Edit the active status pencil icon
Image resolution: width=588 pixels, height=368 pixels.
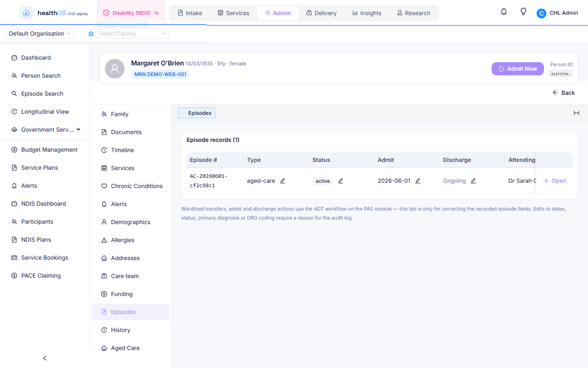pos(341,181)
